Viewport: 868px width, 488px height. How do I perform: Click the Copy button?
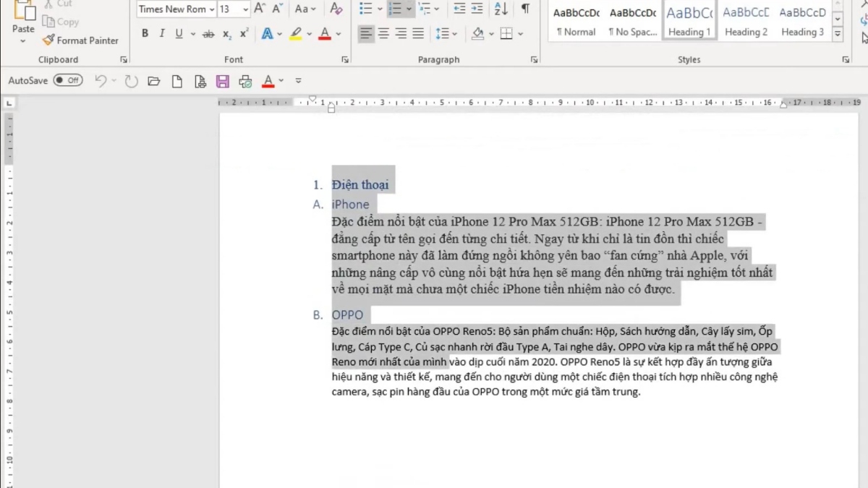61,22
